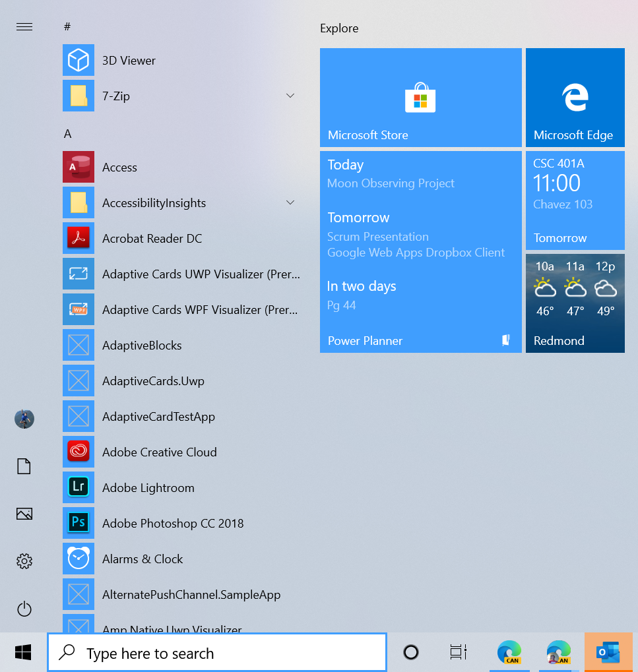
Task: Click the AdaptiveCards.Uwp label
Action: tap(153, 381)
